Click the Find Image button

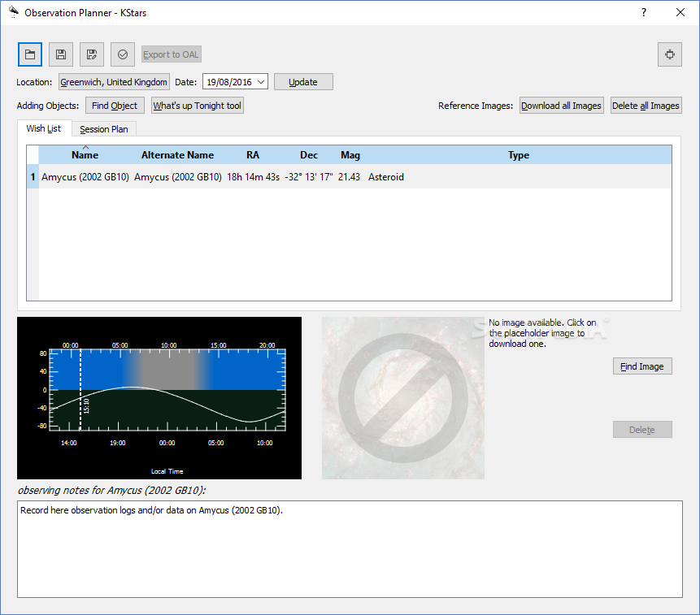click(642, 366)
